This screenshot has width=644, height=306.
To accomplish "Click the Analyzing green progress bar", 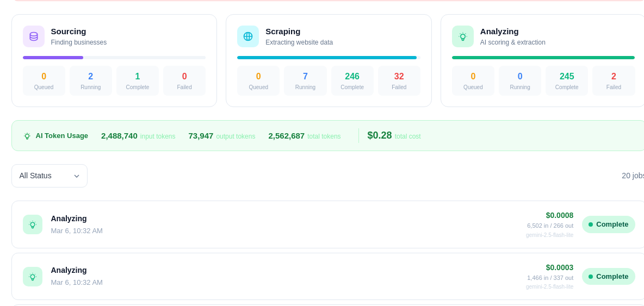I will coord(543,58).
